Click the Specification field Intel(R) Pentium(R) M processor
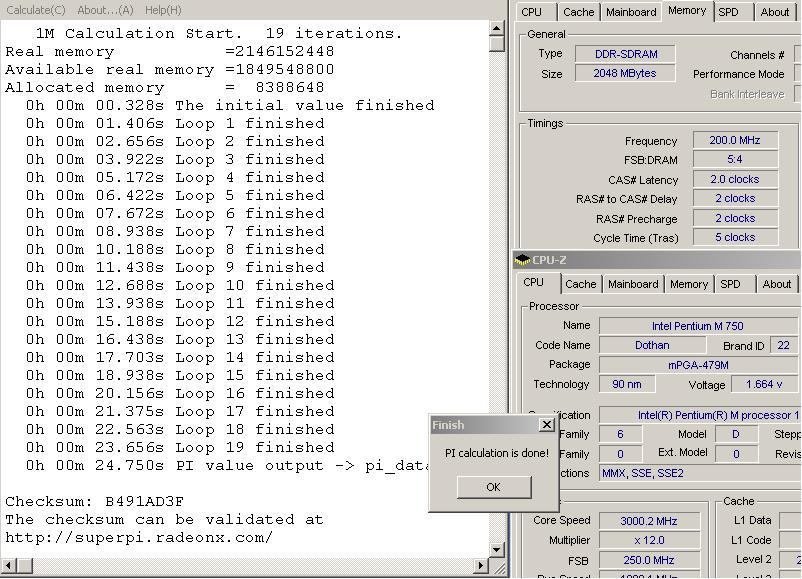 pyautogui.click(x=698, y=415)
